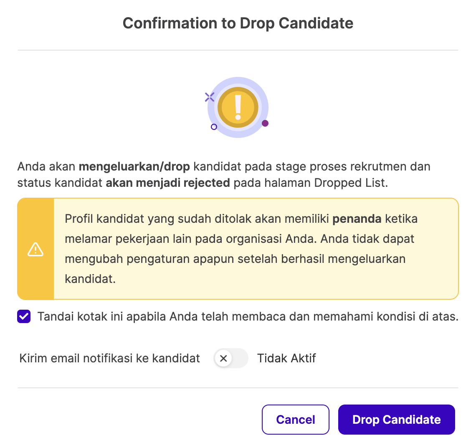This screenshot has width=476, height=448.
Task: Click the 'Kirim email notifikasi ke kandidat' label
Action: click(109, 358)
